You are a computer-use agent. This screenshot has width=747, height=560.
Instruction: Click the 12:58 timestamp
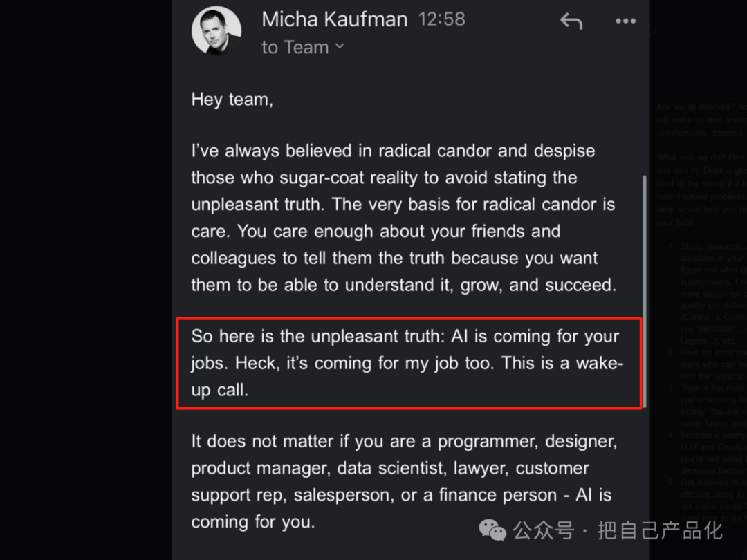(441, 19)
